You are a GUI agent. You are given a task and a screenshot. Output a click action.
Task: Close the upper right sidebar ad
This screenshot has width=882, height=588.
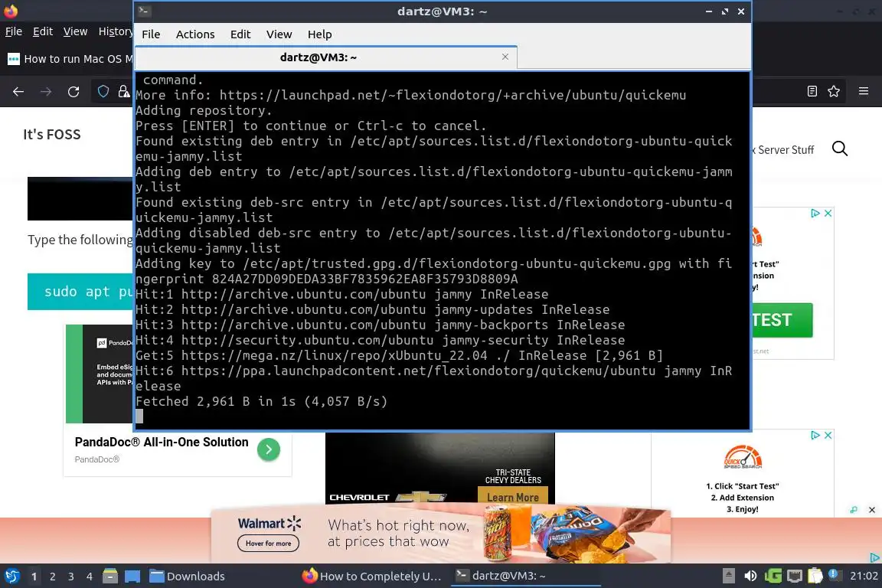[828, 214]
